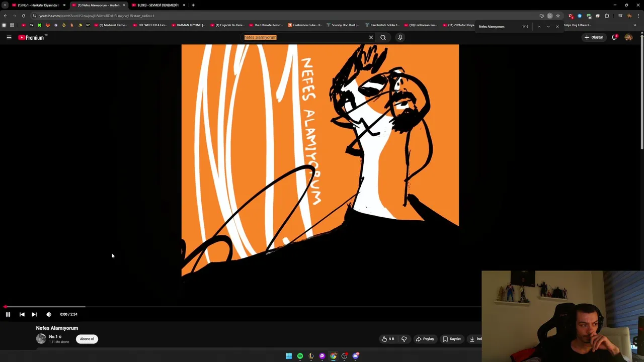Close the BLOK3 browser tab
644x362 pixels.
(x=184, y=5)
